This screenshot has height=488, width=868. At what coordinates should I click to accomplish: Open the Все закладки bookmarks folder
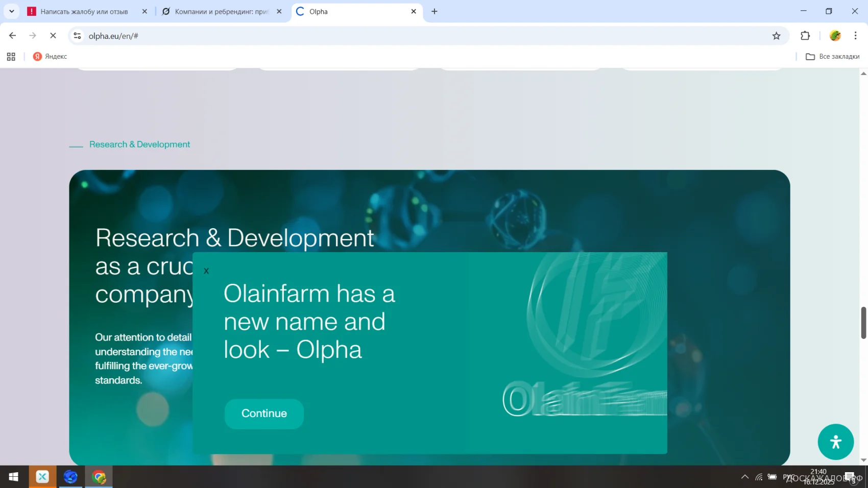coord(833,57)
